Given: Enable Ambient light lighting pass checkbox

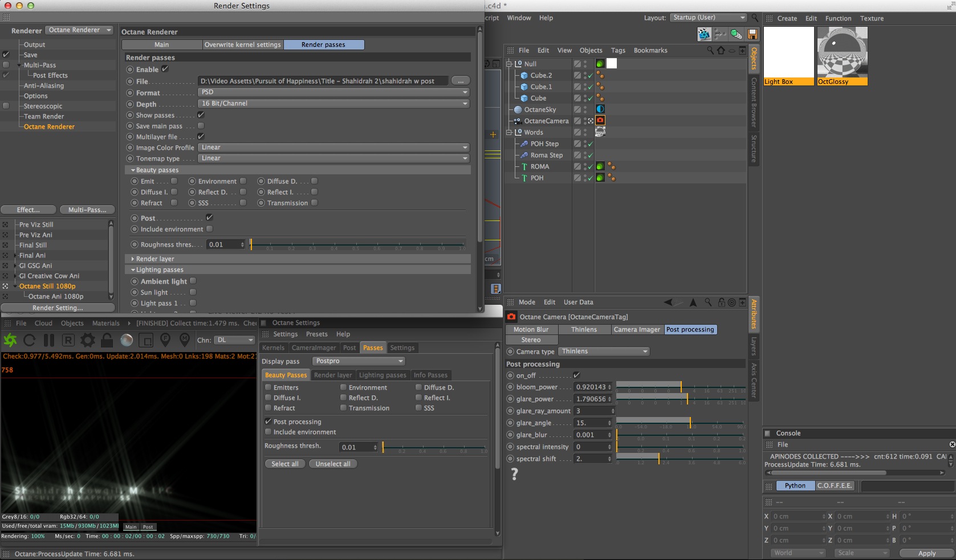Looking at the screenshot, I should point(193,281).
